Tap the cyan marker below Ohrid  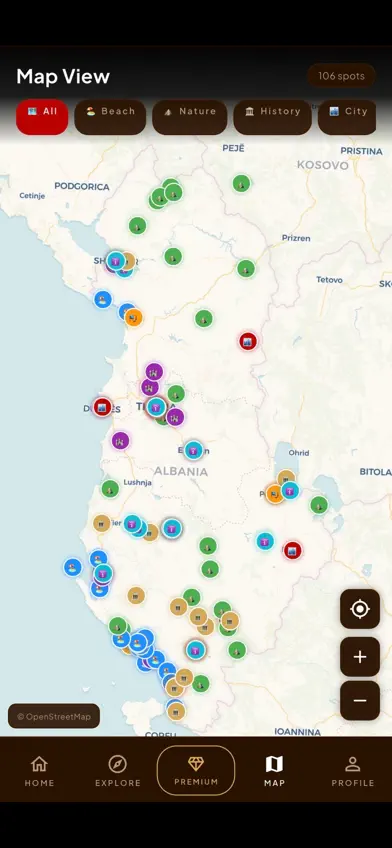290,491
